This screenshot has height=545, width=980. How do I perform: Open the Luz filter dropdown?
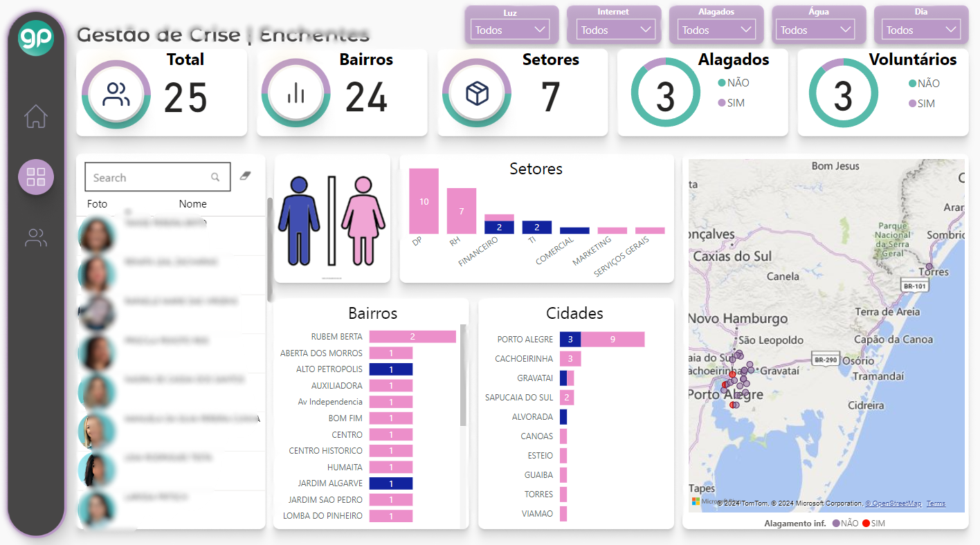point(511,30)
